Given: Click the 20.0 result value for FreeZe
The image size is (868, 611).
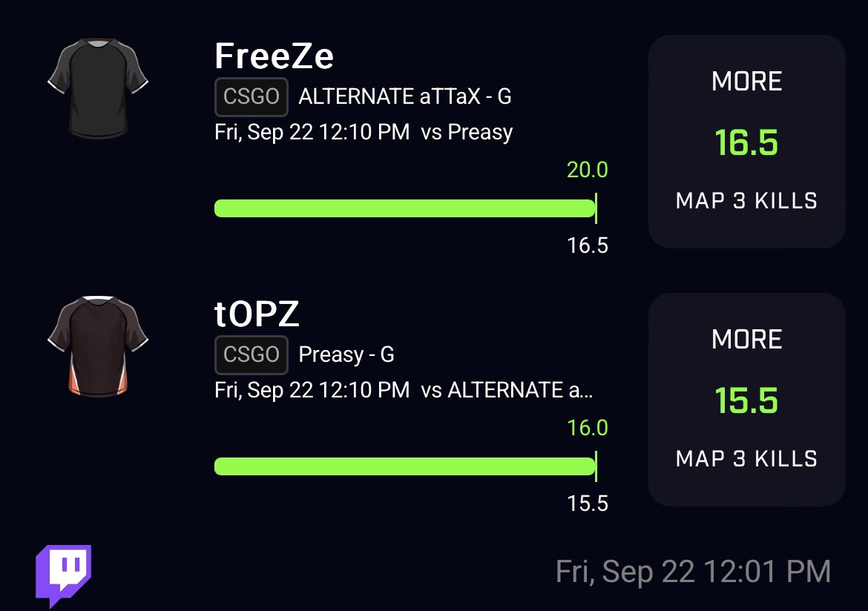Looking at the screenshot, I should (588, 170).
